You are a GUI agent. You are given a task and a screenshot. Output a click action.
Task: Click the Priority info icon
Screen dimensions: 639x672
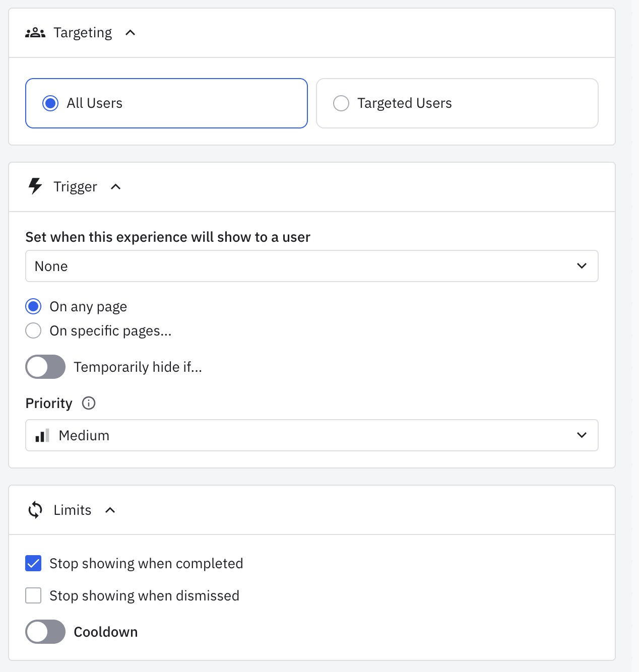89,403
